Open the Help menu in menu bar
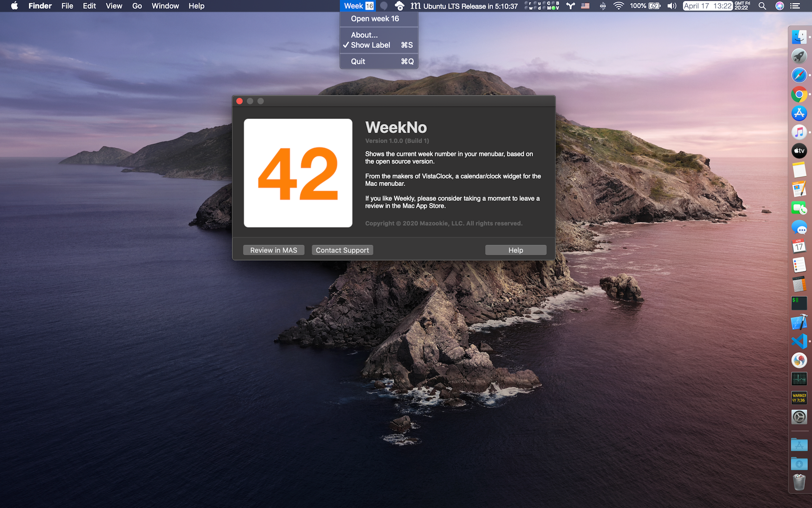Viewport: 812px width, 508px height. tap(196, 6)
